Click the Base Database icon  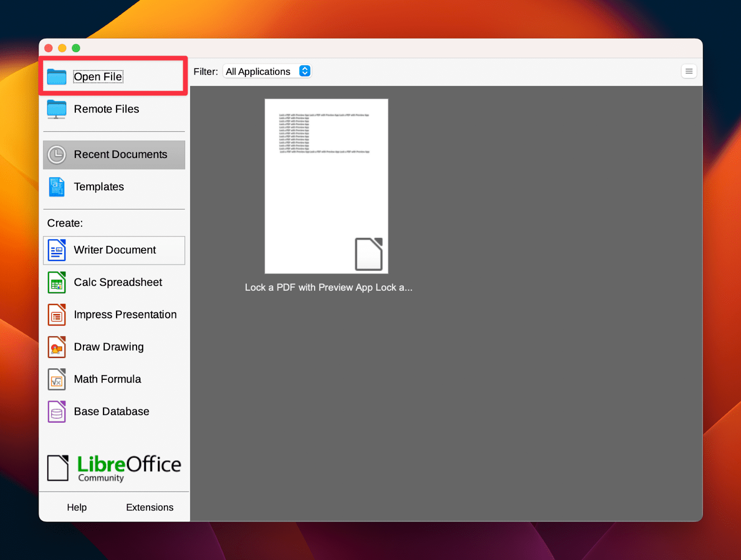pyautogui.click(x=57, y=412)
